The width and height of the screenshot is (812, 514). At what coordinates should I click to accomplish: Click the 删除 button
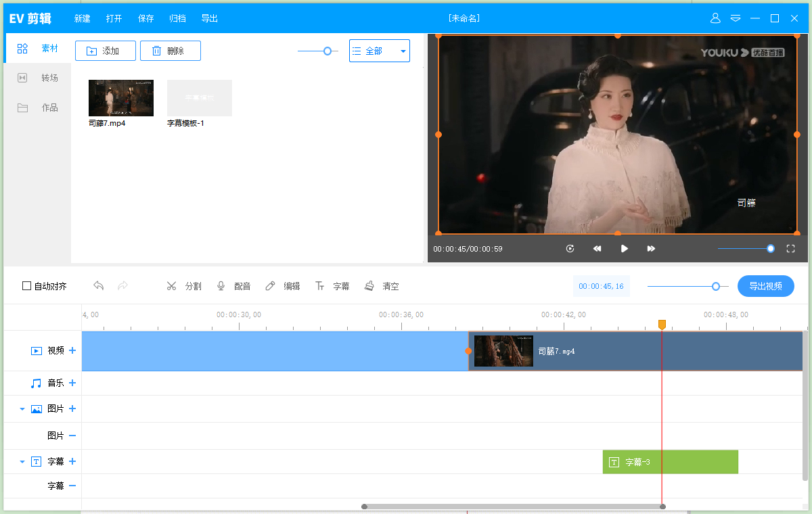[170, 51]
